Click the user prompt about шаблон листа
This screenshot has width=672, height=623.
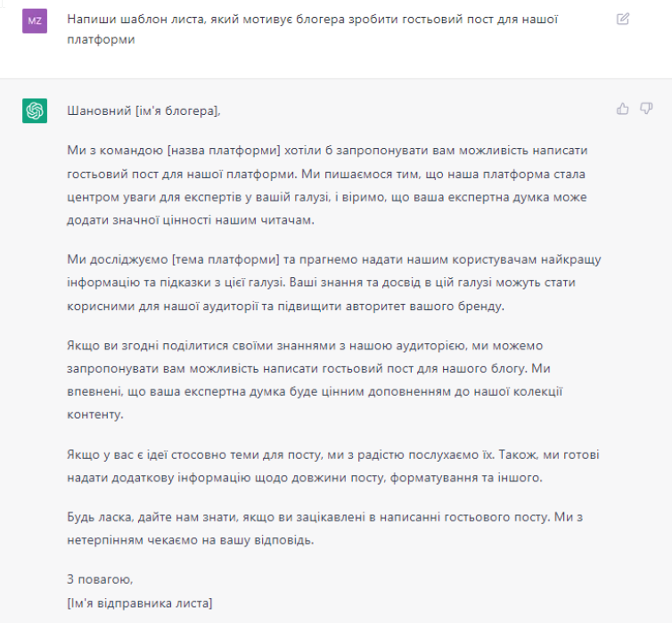(x=313, y=29)
